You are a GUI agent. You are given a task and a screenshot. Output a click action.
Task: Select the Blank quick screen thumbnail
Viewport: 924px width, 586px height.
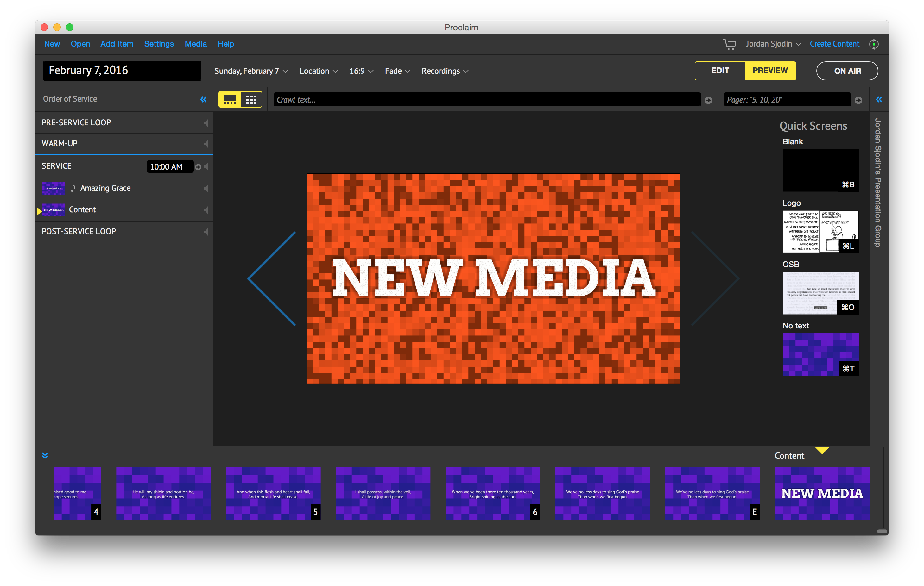[820, 170]
